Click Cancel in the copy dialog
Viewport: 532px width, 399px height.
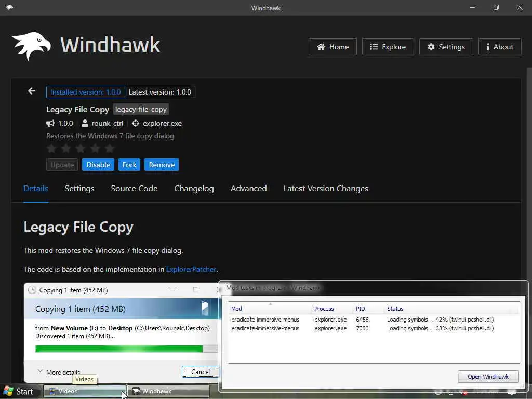click(x=200, y=372)
